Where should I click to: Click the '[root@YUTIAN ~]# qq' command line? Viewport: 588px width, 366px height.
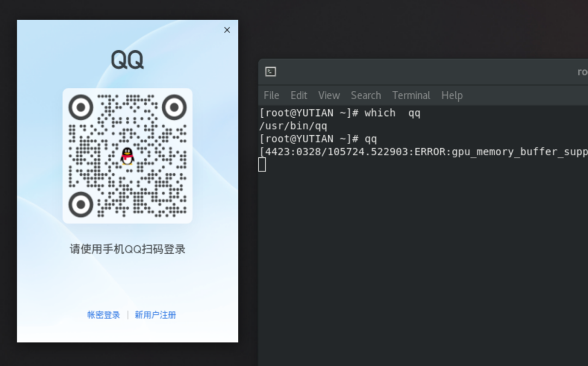[x=318, y=139]
